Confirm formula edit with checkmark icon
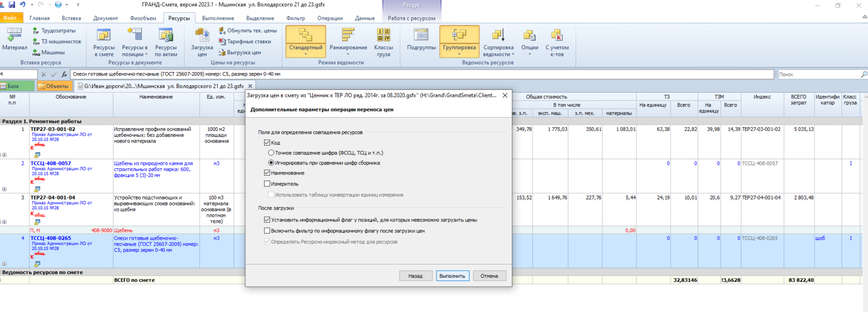Screen dimensions: 868x312 (x=53, y=74)
